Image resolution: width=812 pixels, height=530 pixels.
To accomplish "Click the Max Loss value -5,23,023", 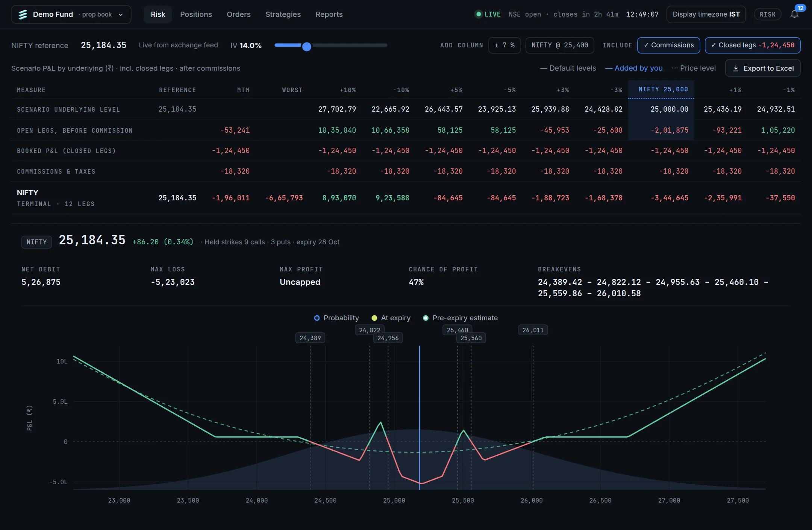I will [x=173, y=282].
